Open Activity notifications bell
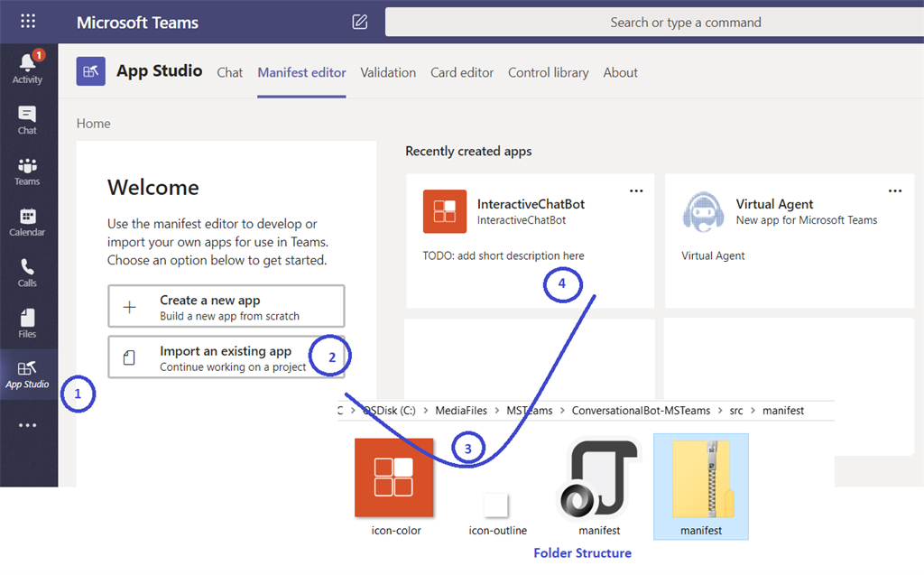Image resolution: width=924 pixels, height=575 pixels. pos(28,69)
